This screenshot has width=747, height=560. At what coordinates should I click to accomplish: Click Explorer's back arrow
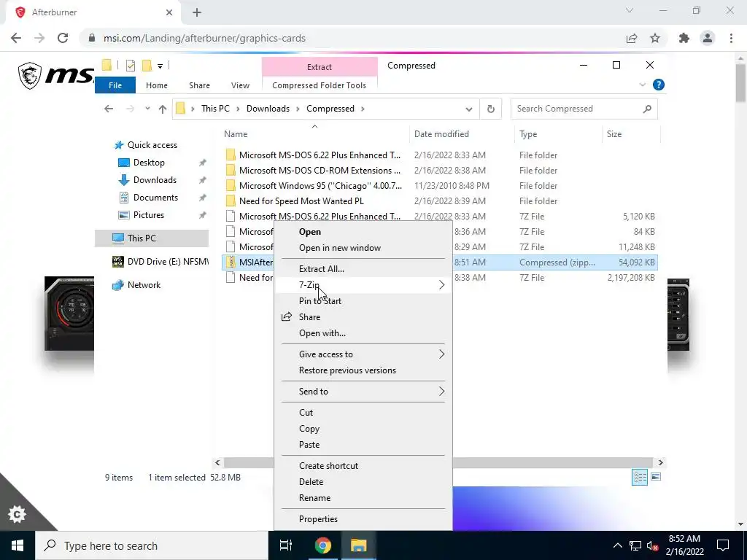pos(109,109)
